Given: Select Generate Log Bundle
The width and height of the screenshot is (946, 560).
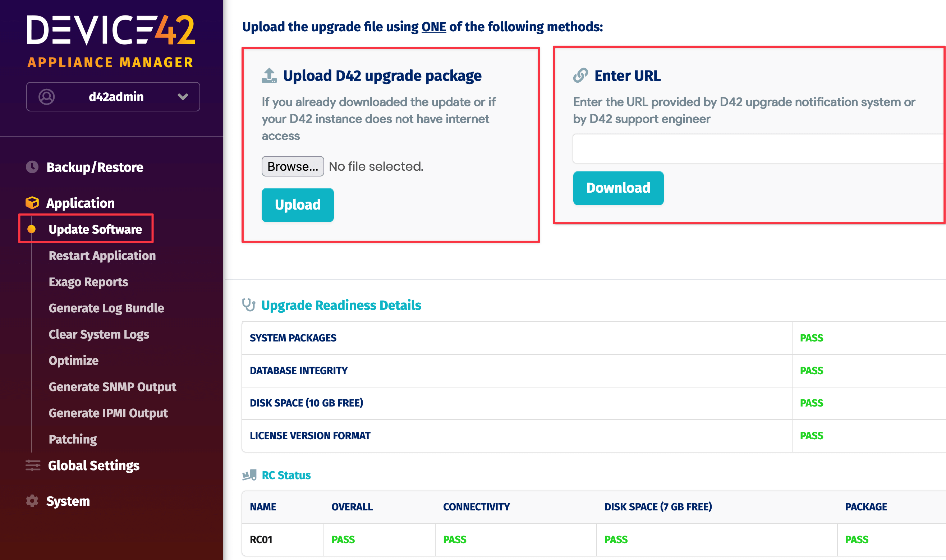Looking at the screenshot, I should coord(106,308).
